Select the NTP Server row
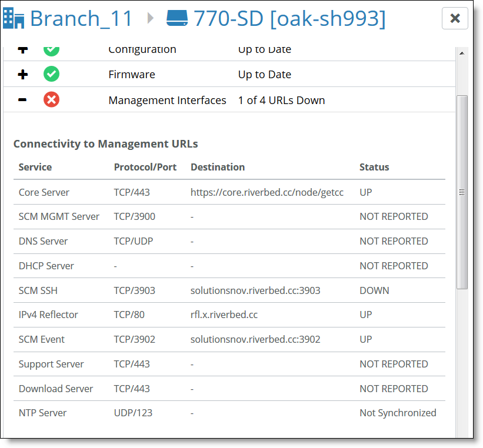The image size is (483, 448). point(229,413)
